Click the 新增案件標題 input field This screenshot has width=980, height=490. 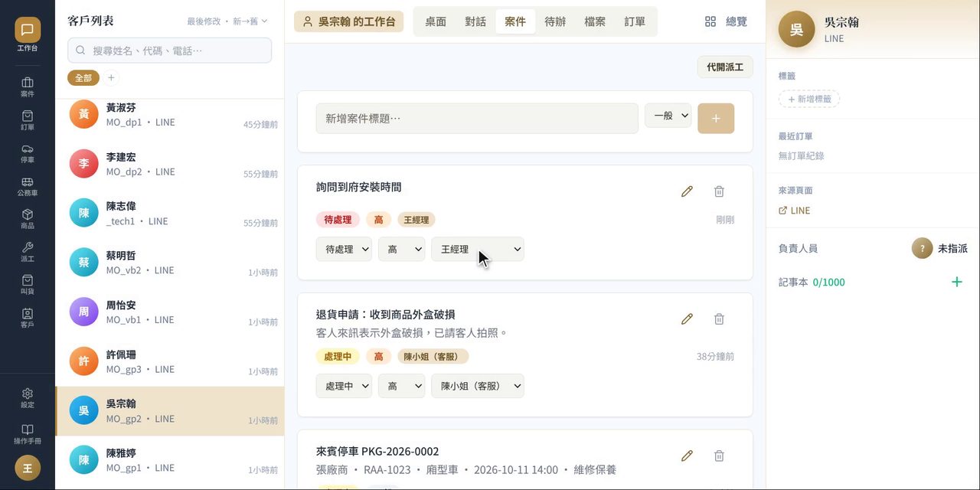click(x=477, y=119)
